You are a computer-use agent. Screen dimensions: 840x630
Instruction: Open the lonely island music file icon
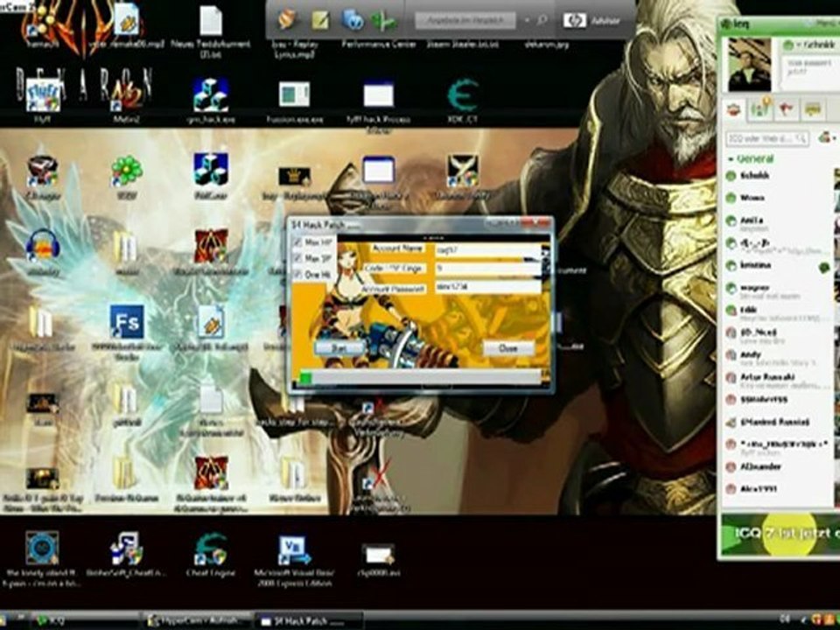tap(43, 560)
